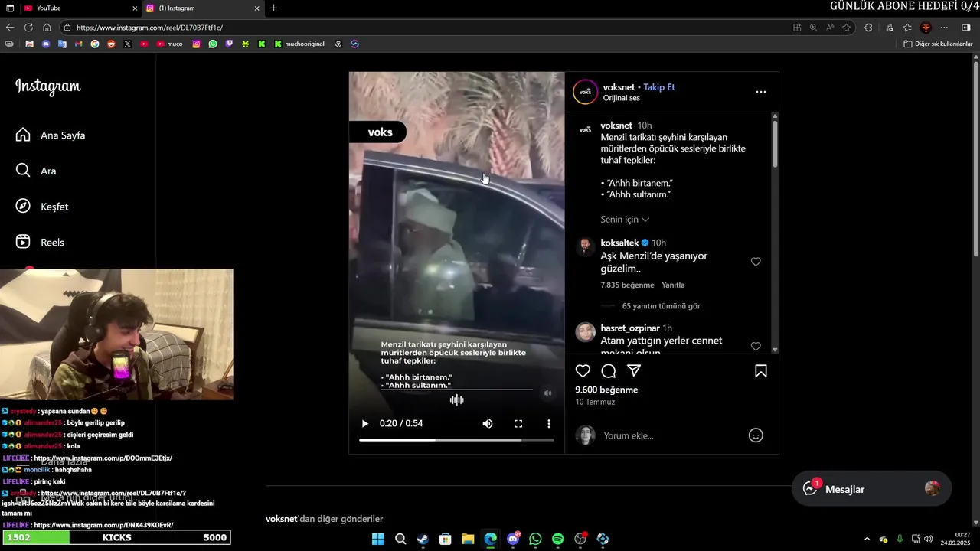Image resolution: width=980 pixels, height=551 pixels.
Task: Show hidden system tray icons chevron
Action: click(x=867, y=539)
